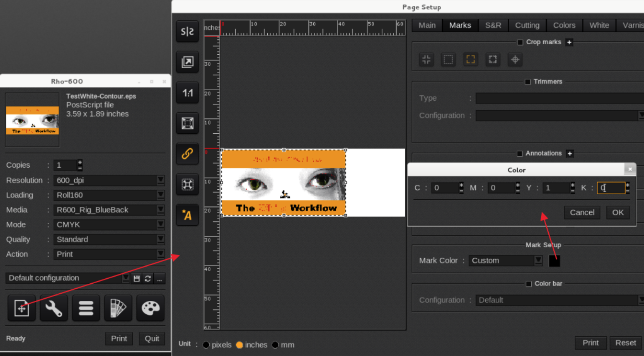
Task: Select the registration target mark icon
Action: pos(515,60)
